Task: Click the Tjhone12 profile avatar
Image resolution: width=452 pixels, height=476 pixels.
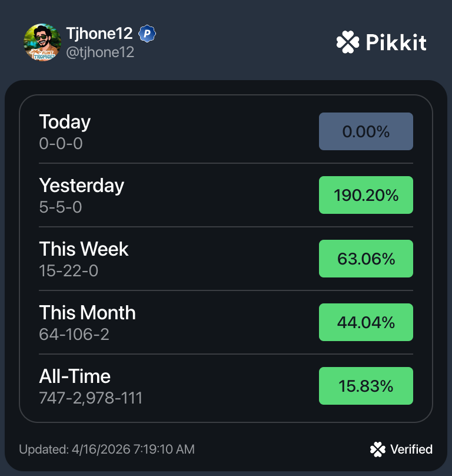Action: click(42, 42)
